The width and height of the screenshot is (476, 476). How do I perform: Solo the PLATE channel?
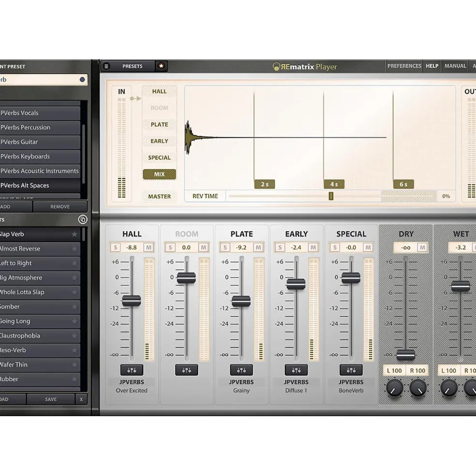(x=225, y=247)
